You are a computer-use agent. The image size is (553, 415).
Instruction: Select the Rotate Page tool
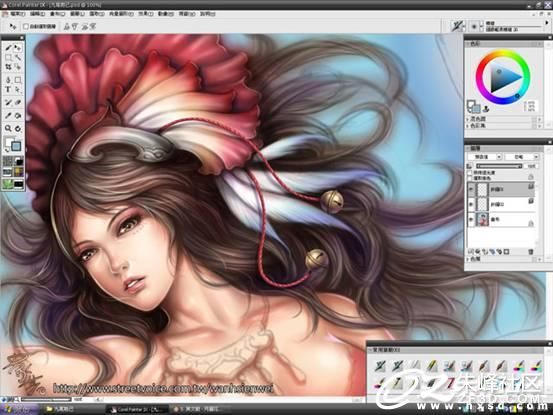coord(18,129)
